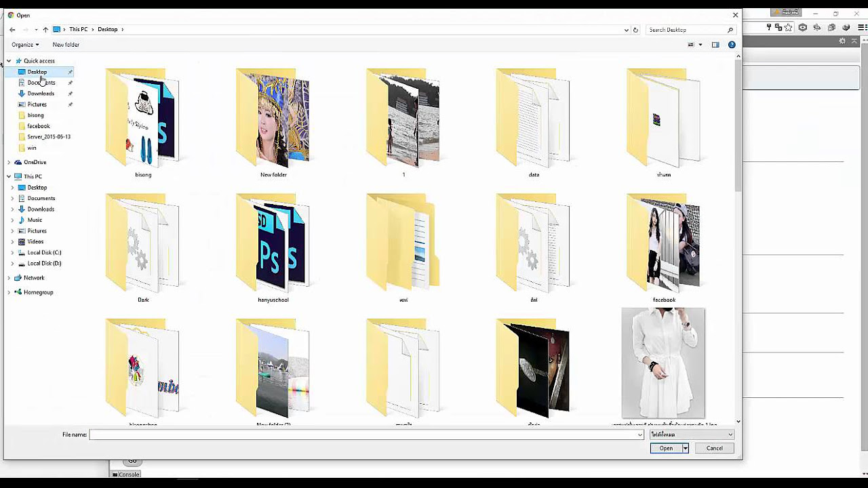Open the file type filter combo box
Screen dimensions: 868x488
click(x=692, y=434)
